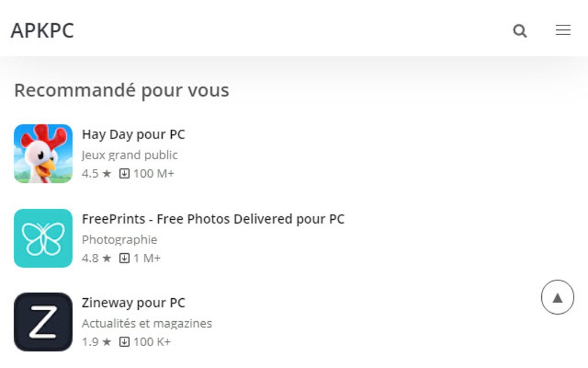
Task: Click the Jeux grand public category
Action: [x=130, y=155]
